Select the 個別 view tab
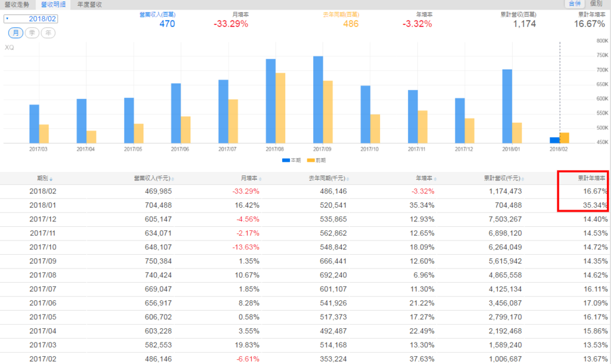Screen dimensions: 611x364 pos(597,4)
